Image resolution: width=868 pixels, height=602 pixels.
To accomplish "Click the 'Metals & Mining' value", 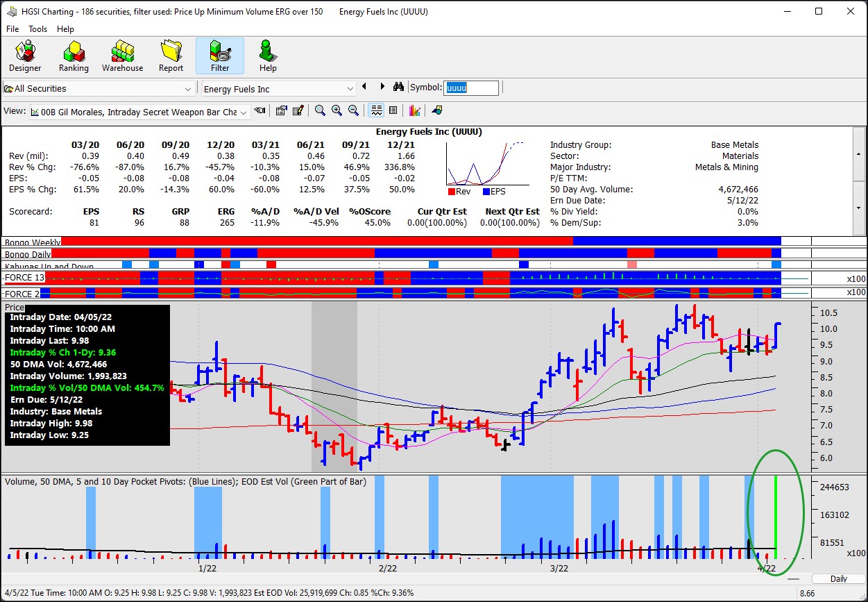I will (726, 167).
